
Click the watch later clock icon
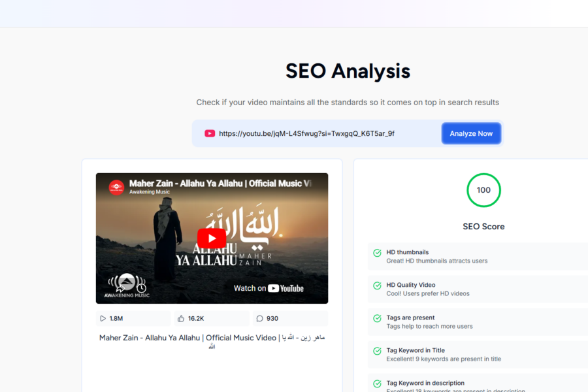coord(141,288)
